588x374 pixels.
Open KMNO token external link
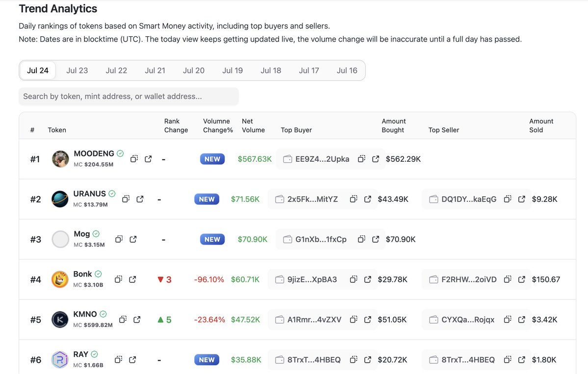tap(137, 319)
